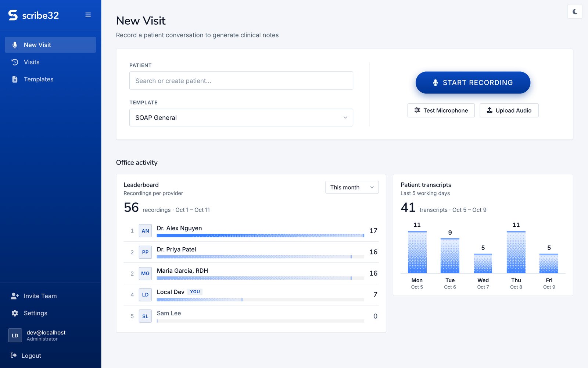
Task: Click the document icon beside Templates
Action: click(x=15, y=79)
